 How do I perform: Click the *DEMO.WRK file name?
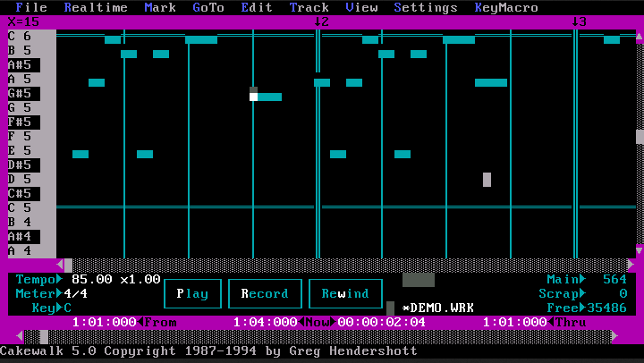[437, 308]
